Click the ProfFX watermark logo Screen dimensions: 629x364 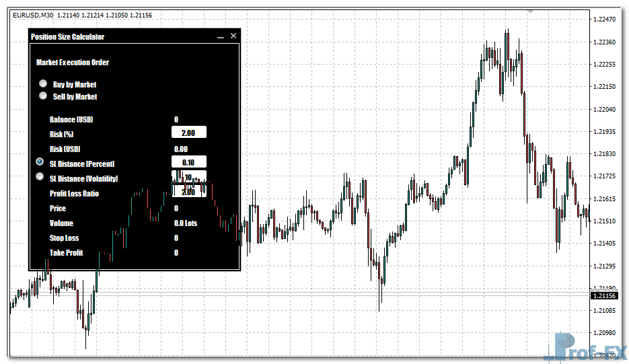(x=587, y=347)
